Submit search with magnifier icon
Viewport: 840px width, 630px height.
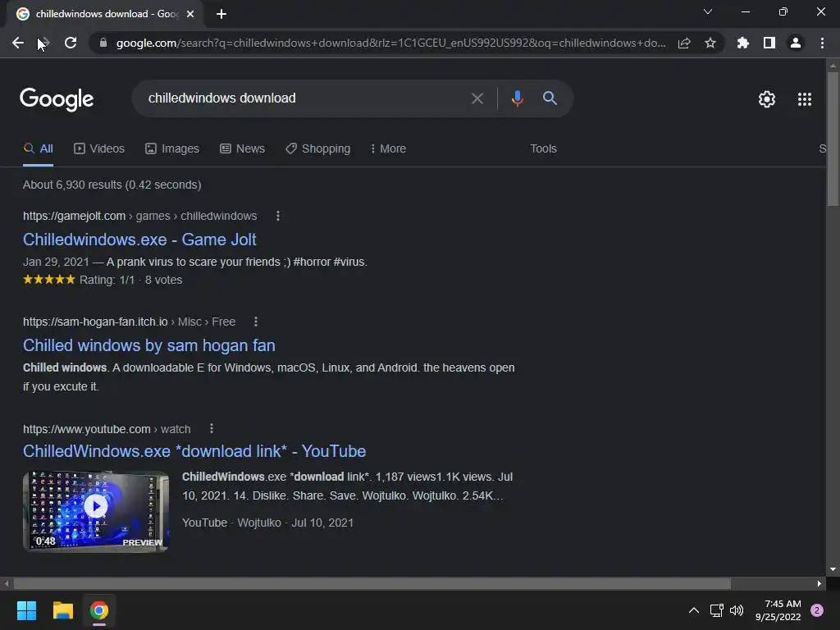coord(550,98)
